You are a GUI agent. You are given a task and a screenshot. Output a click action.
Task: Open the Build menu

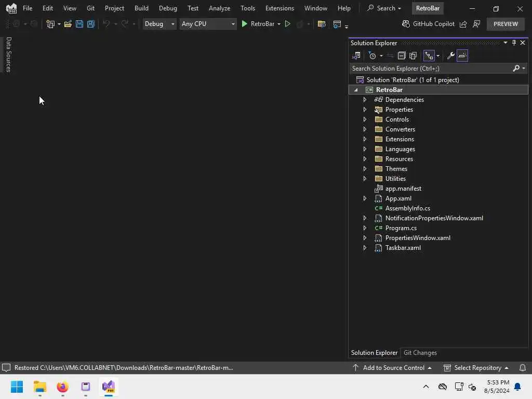[141, 8]
